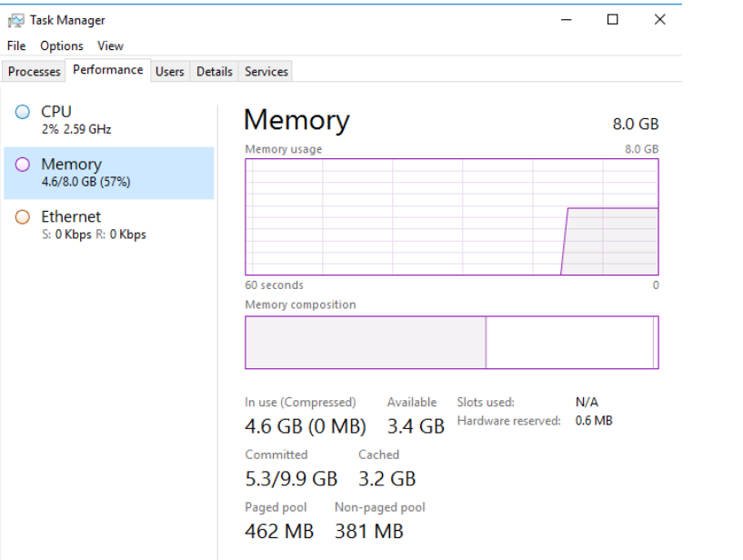Switch to the Services tab

pos(266,72)
